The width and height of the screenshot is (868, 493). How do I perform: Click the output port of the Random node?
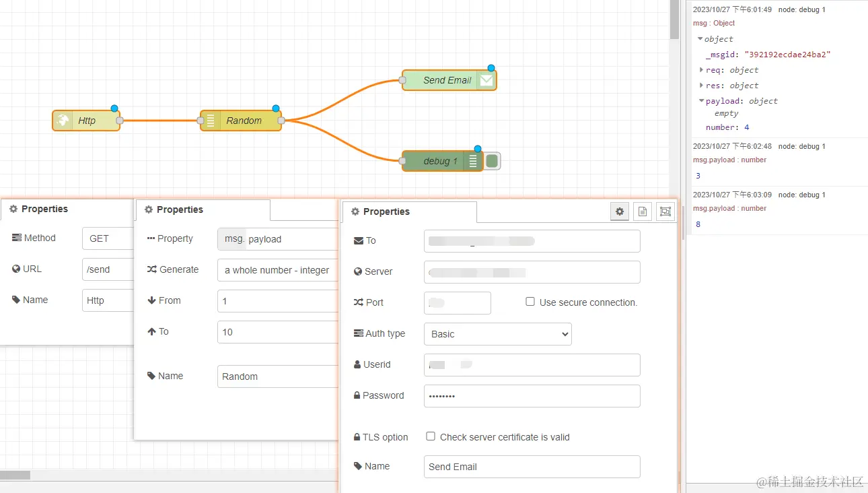pos(281,121)
